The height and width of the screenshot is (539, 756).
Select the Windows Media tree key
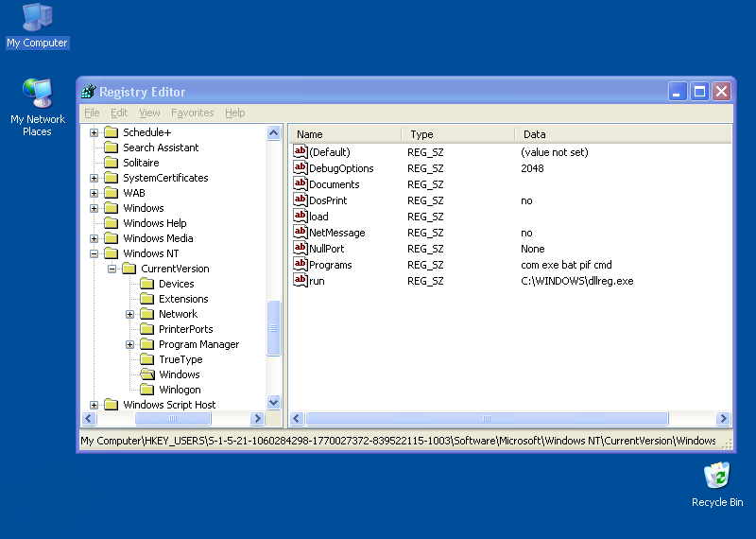point(158,238)
